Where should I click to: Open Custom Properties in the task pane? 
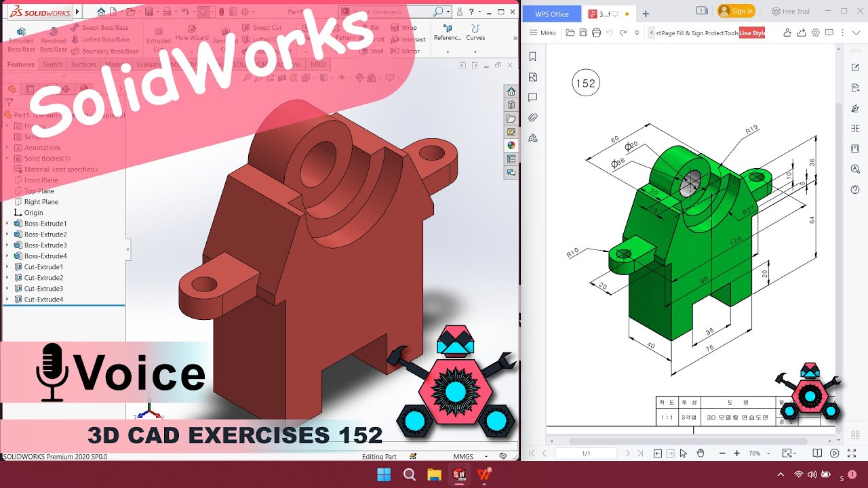[511, 159]
